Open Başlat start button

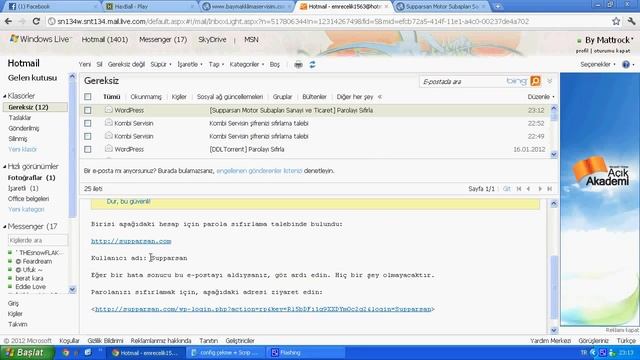tap(27, 353)
